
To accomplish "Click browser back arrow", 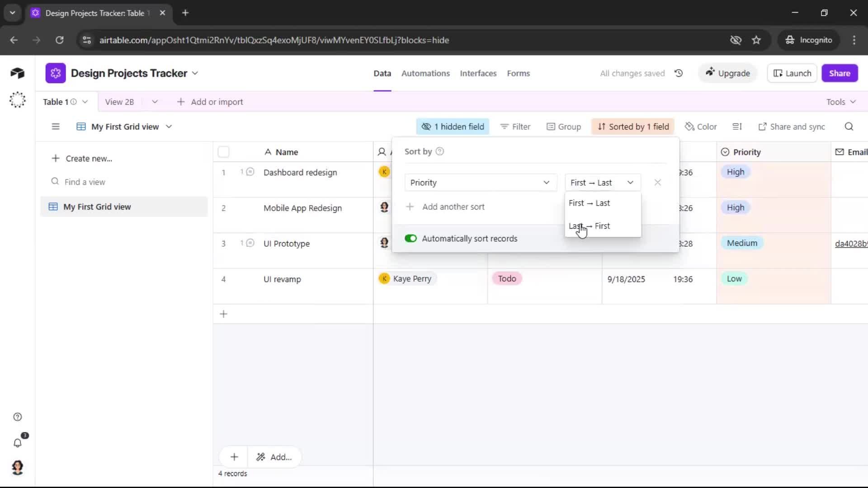I will coord(14,40).
